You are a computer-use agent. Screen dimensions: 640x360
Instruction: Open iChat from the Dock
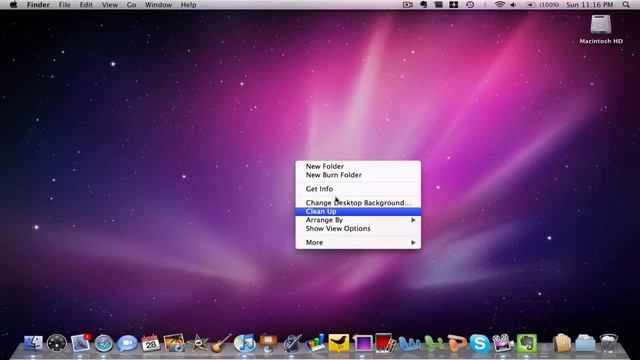coord(127,343)
